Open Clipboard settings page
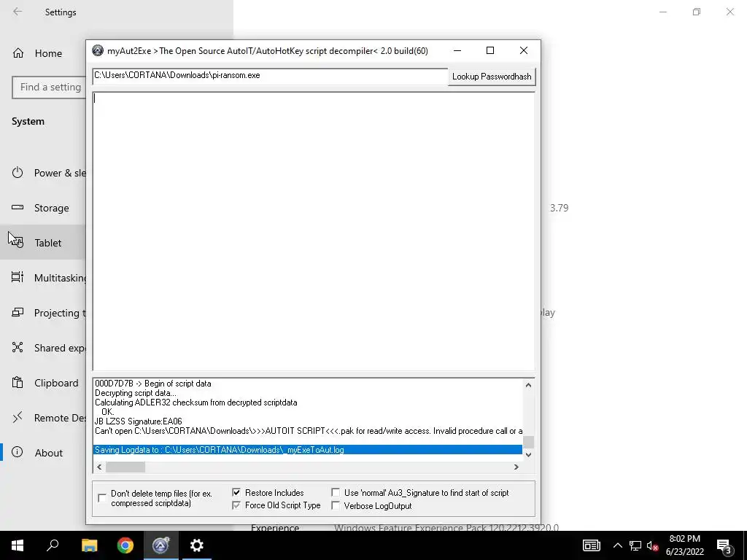The width and height of the screenshot is (747, 560). click(43, 383)
